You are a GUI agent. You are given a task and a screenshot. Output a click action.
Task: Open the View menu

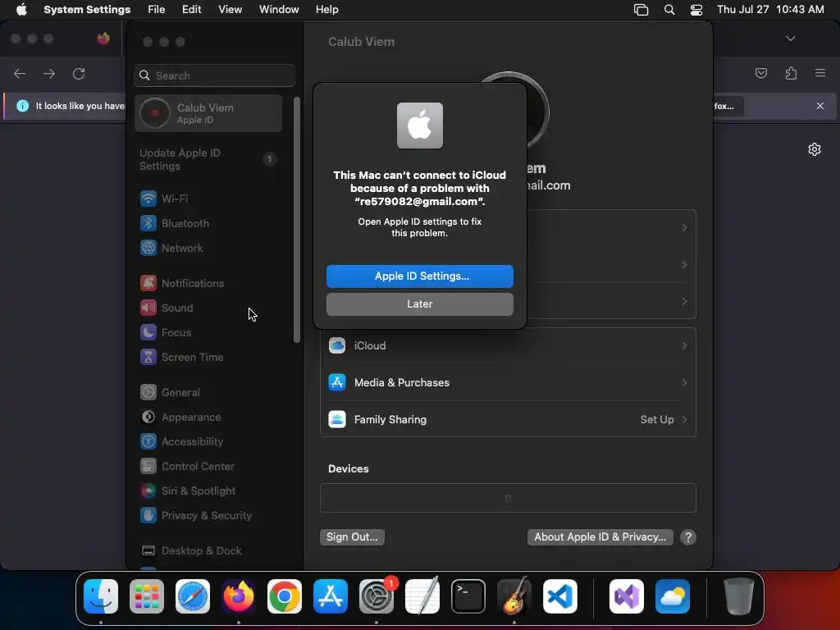(x=231, y=10)
